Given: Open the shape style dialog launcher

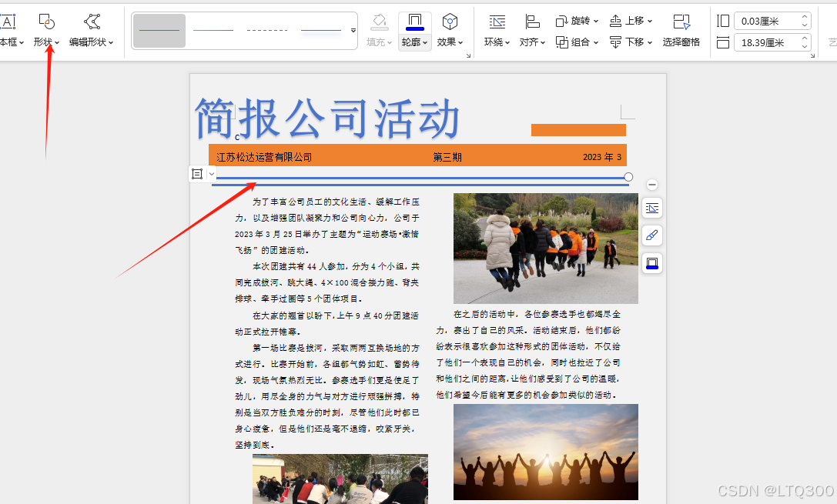Looking at the screenshot, I should 468,55.
